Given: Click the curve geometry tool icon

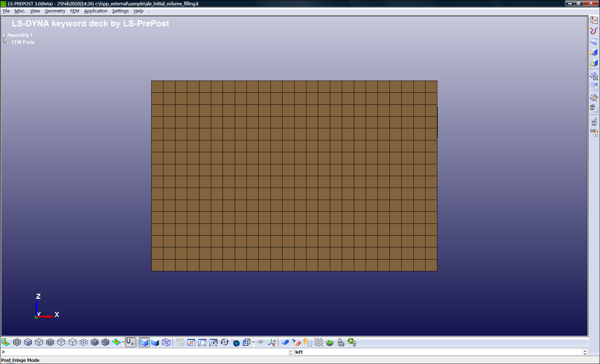Looking at the screenshot, I should (x=594, y=31).
